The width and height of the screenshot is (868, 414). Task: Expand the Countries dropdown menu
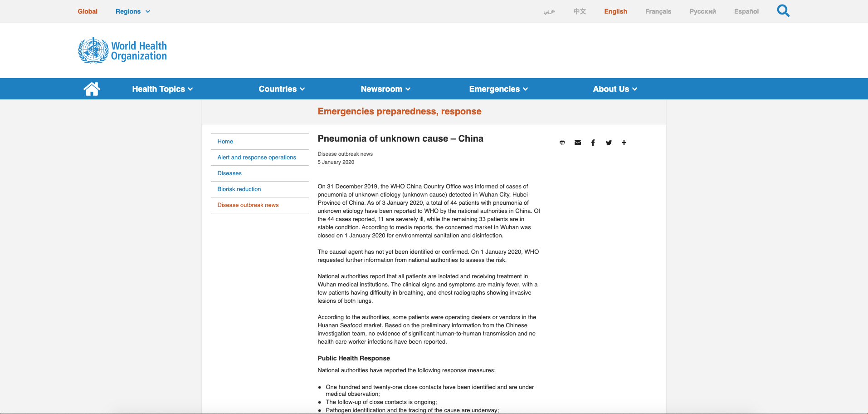point(282,89)
